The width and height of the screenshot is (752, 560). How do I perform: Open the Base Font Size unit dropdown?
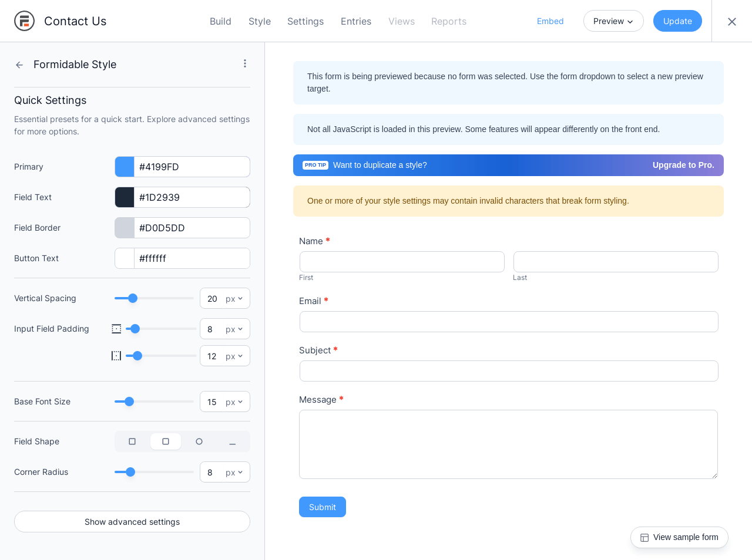[234, 402]
